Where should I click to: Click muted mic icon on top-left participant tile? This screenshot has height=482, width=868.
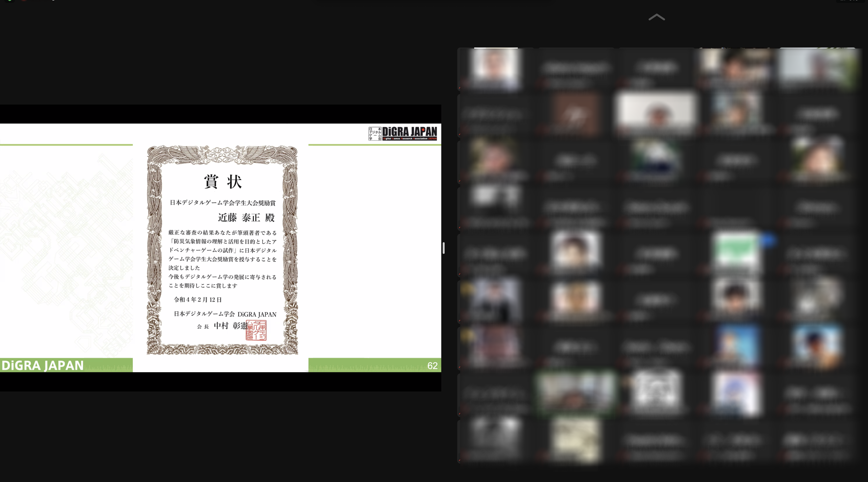pyautogui.click(x=460, y=88)
